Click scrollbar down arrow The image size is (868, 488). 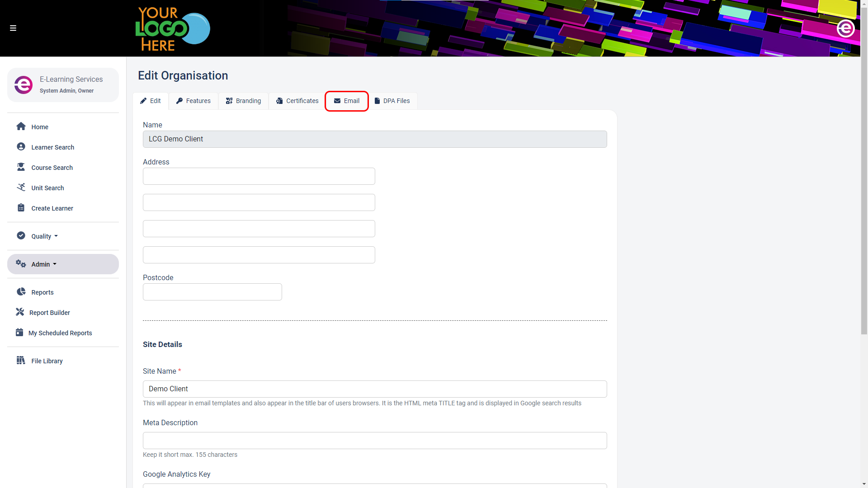pyautogui.click(x=864, y=484)
